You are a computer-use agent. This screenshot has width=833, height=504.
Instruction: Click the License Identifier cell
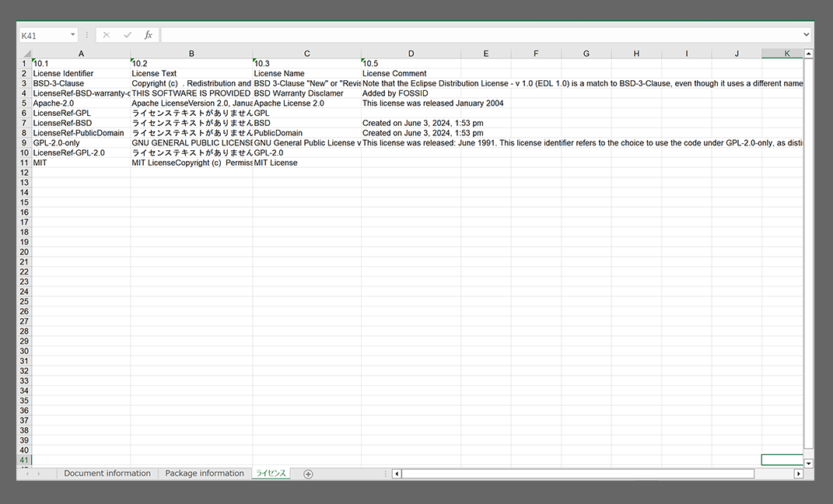(81, 73)
